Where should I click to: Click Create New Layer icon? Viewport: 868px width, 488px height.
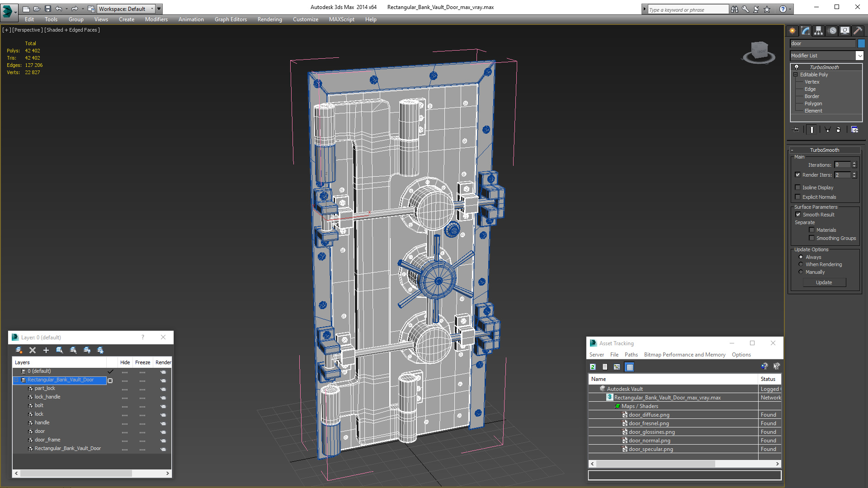[19, 350]
